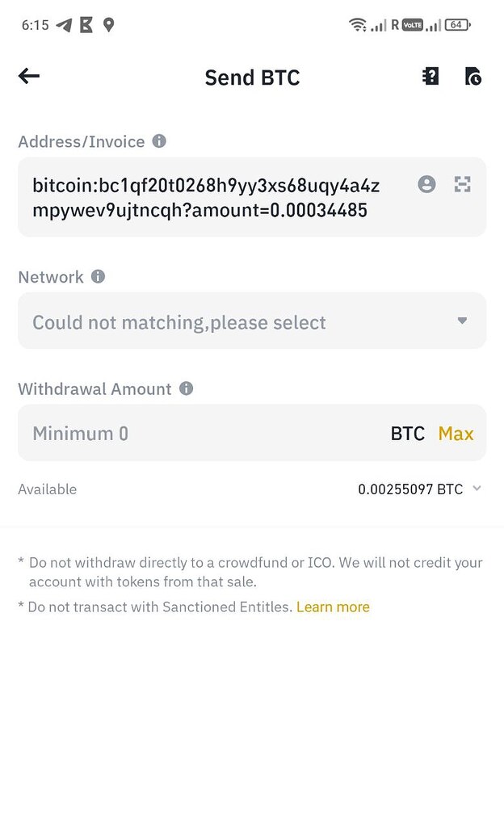Tap the Max button
The image size is (504, 827).
[x=456, y=434]
